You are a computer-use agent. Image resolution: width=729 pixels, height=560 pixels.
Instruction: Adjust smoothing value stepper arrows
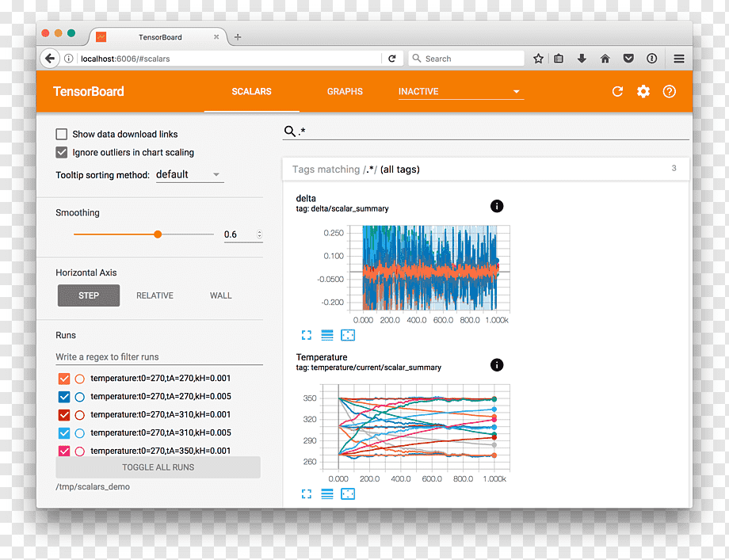259,234
